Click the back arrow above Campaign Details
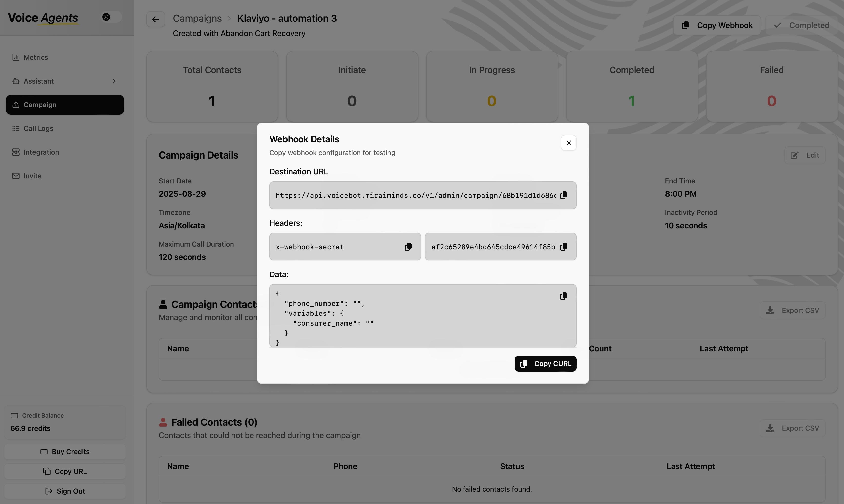The width and height of the screenshot is (844, 504). [x=156, y=19]
